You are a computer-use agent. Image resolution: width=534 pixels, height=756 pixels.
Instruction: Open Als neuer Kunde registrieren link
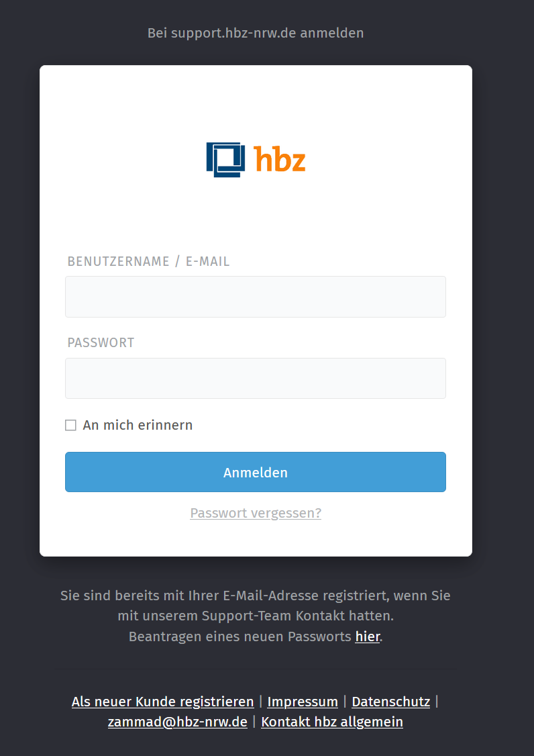[163, 702]
